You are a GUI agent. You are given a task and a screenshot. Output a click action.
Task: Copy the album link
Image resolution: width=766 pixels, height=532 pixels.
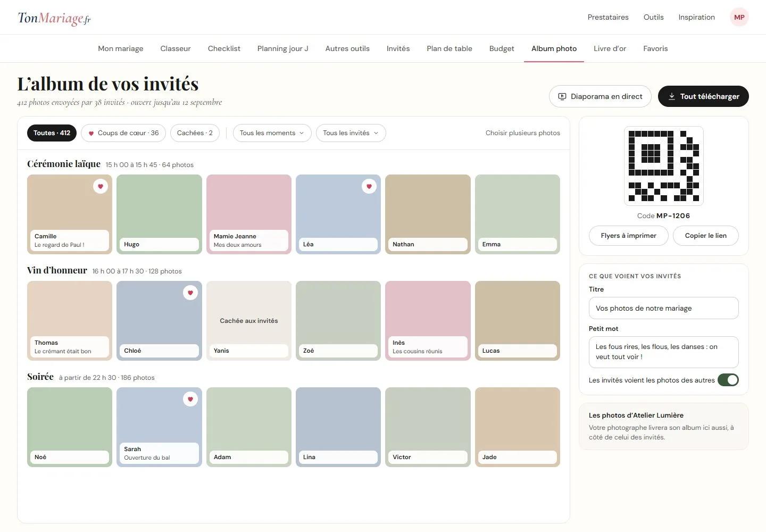[705, 236]
